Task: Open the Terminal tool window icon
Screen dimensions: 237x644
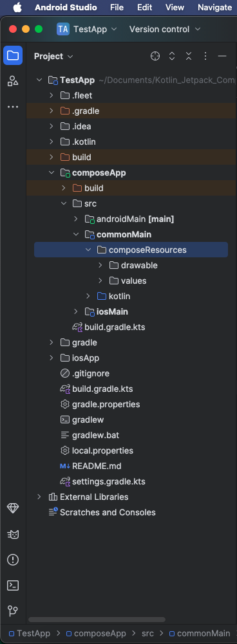Action: click(x=13, y=585)
